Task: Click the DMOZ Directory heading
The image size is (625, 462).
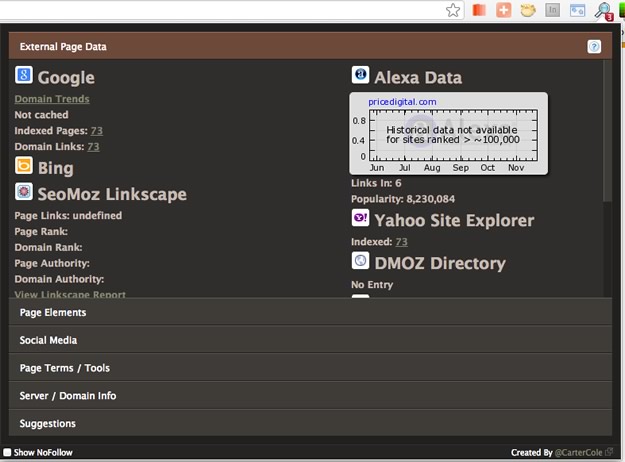Action: [x=440, y=263]
